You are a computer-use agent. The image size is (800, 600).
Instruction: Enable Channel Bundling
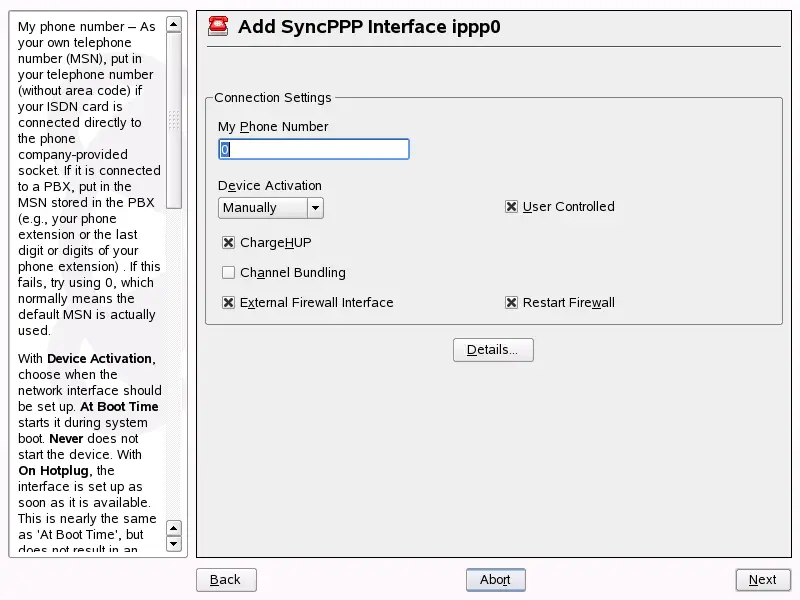pyautogui.click(x=229, y=273)
